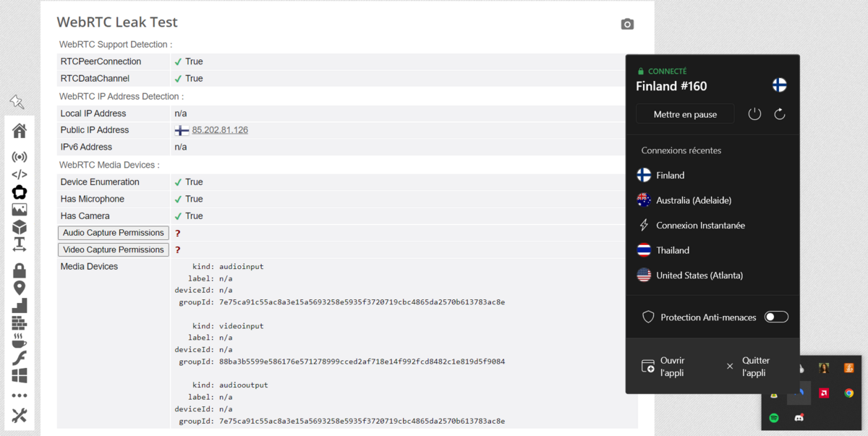868x436 pixels.
Task: Open the Flash sidebar icon
Action: coord(20,359)
